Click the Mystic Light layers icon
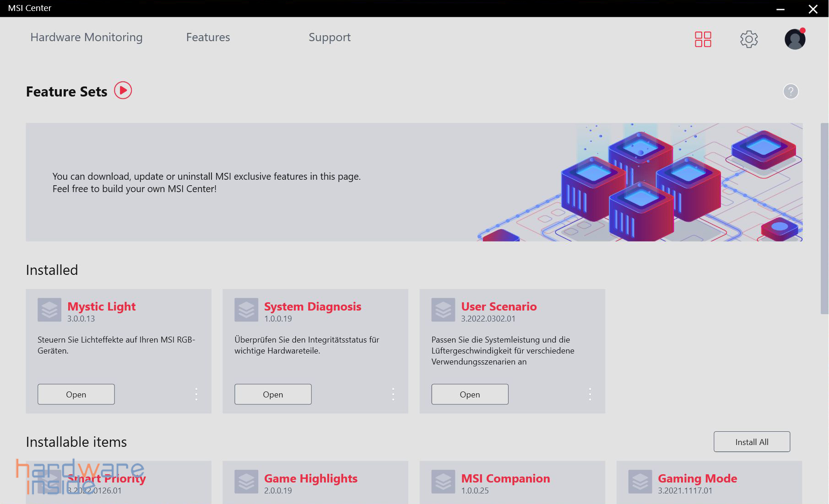 pyautogui.click(x=49, y=310)
